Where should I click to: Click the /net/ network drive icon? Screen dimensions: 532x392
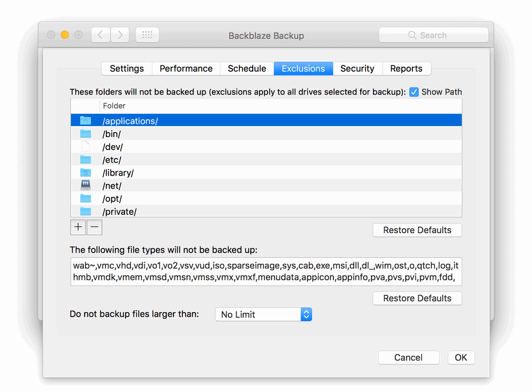point(86,185)
